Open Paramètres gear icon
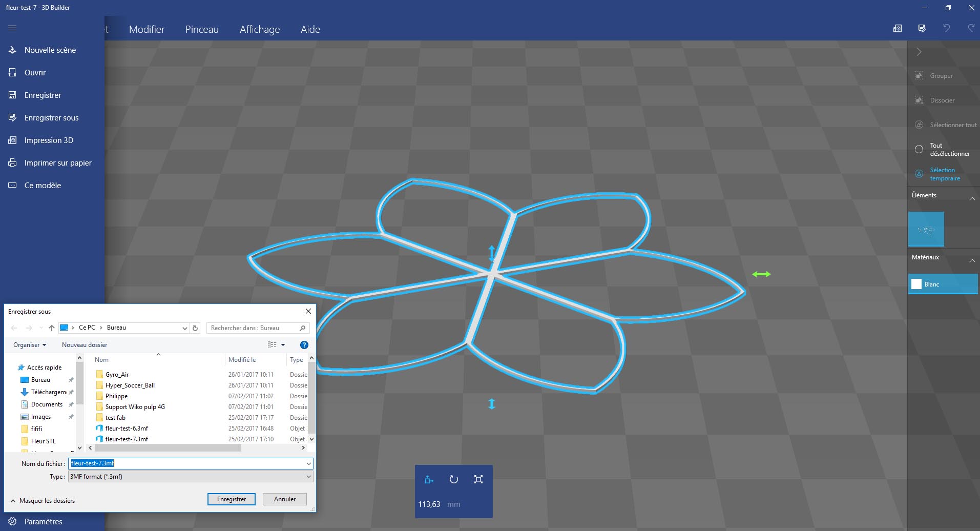 [x=12, y=521]
